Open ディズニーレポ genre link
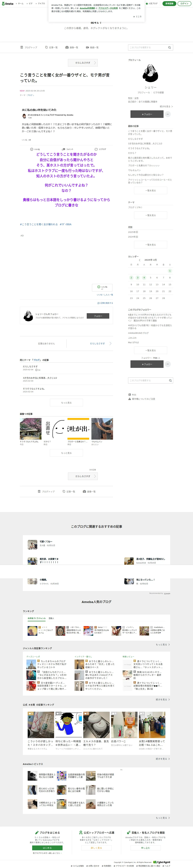Image resolution: width=193 pixels, height=868 pixels. (x=33, y=656)
